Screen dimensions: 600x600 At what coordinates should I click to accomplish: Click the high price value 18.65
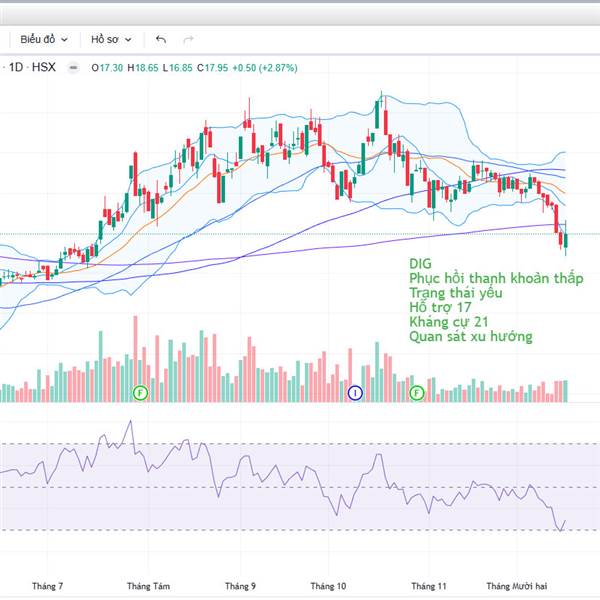pyautogui.click(x=147, y=68)
